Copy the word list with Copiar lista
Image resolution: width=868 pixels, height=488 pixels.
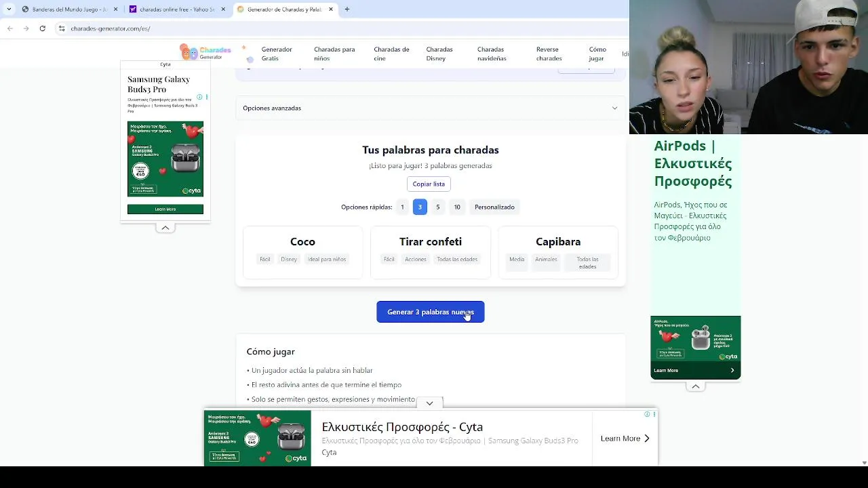429,184
